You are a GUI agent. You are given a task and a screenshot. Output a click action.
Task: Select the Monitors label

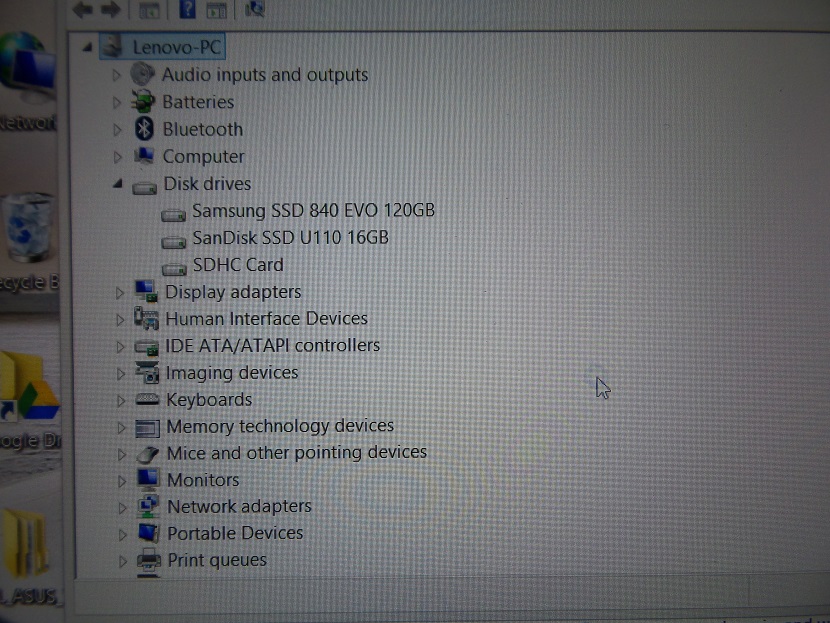coord(203,480)
